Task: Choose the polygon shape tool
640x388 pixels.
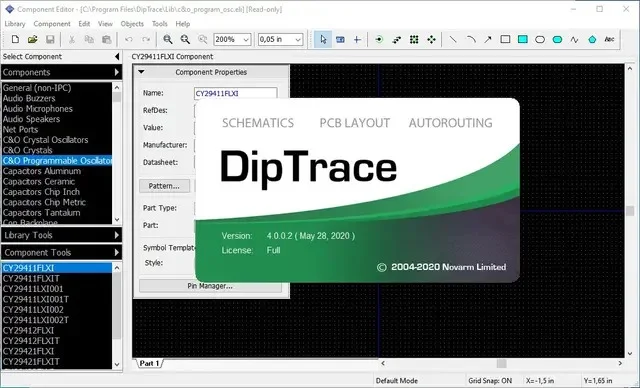Action: [x=592, y=39]
